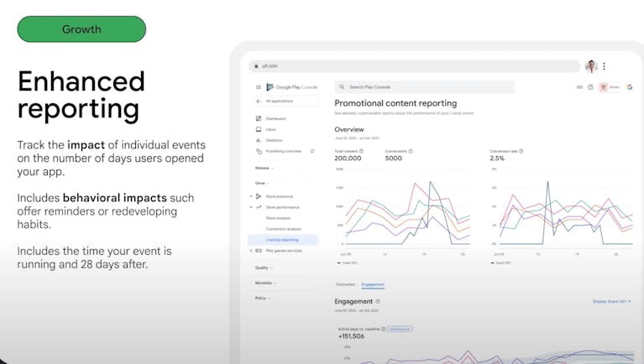Image resolution: width=644 pixels, height=364 pixels.
Task: Open the Display event dropdown
Action: tap(611, 302)
